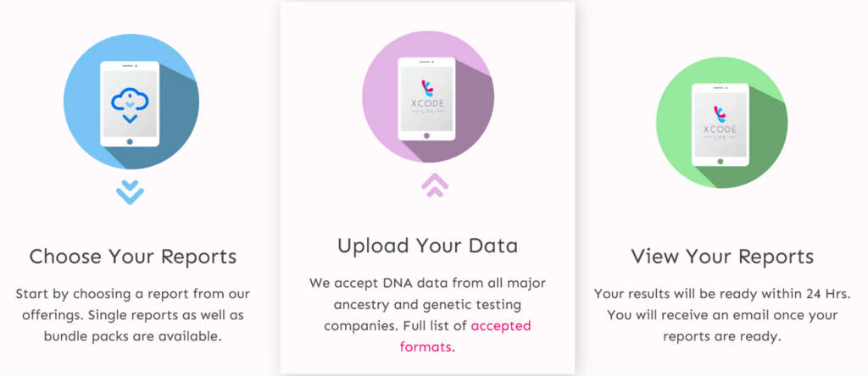Click the pink double up chevron
Screen dimensions: 868x376
point(435,185)
